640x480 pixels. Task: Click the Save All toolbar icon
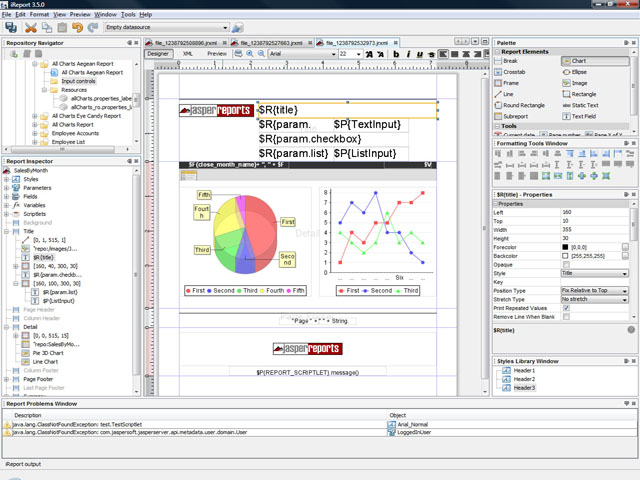11,27
